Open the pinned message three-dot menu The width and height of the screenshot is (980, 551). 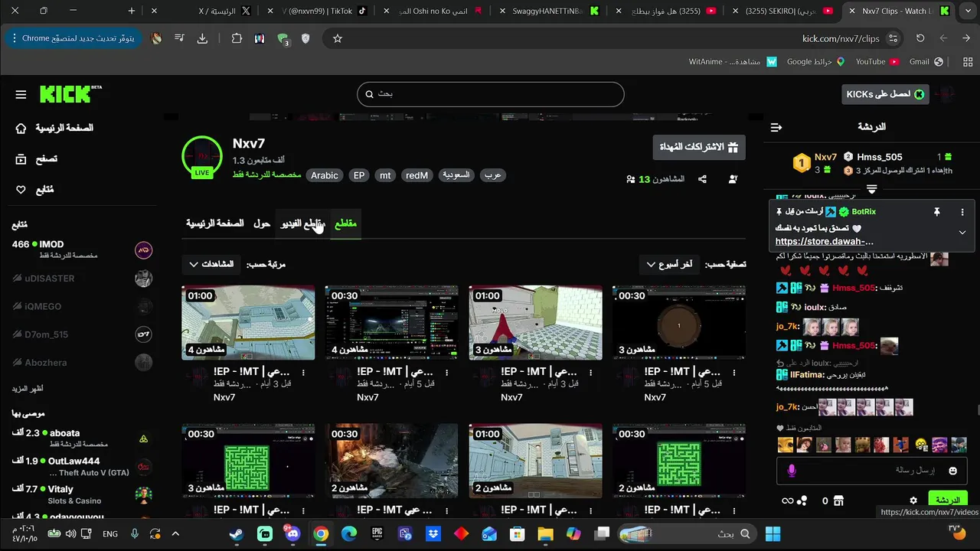pyautogui.click(x=962, y=212)
